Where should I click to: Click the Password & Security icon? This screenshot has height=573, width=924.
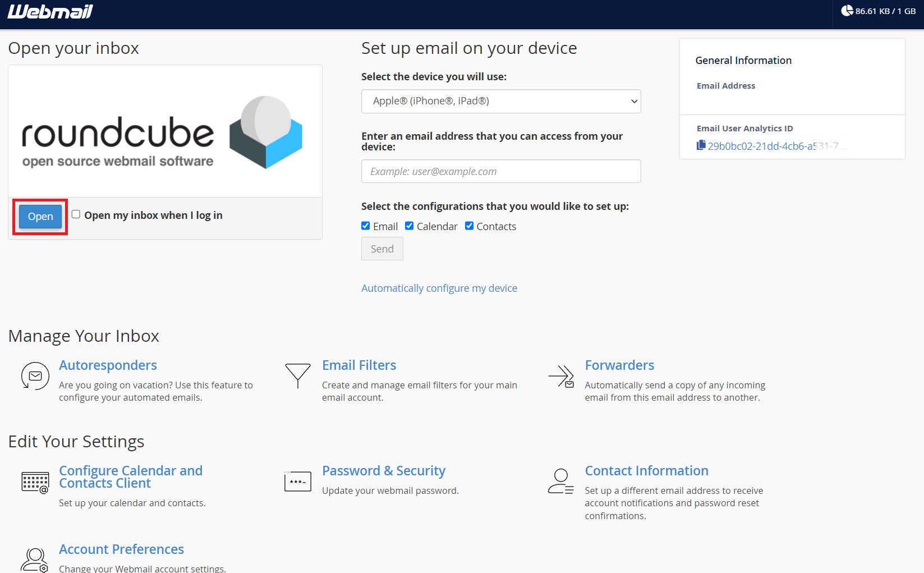coord(298,482)
